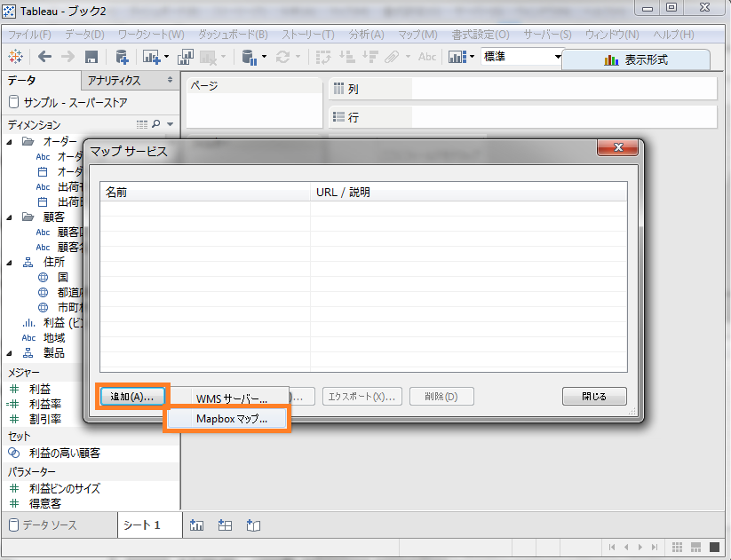Screen dimensions: 731x560
Task: Click the forward (redo) arrow icon
Action: pyautogui.click(x=68, y=57)
